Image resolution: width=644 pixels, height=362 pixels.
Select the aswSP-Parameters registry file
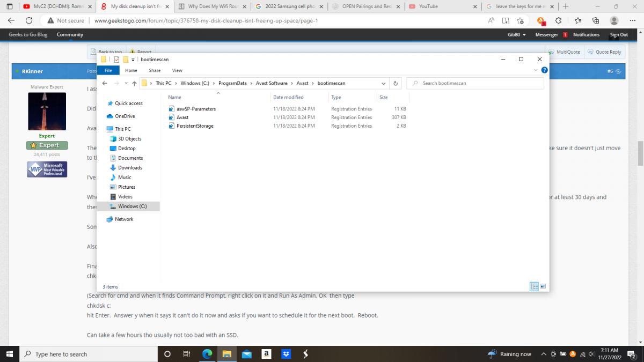click(x=196, y=109)
